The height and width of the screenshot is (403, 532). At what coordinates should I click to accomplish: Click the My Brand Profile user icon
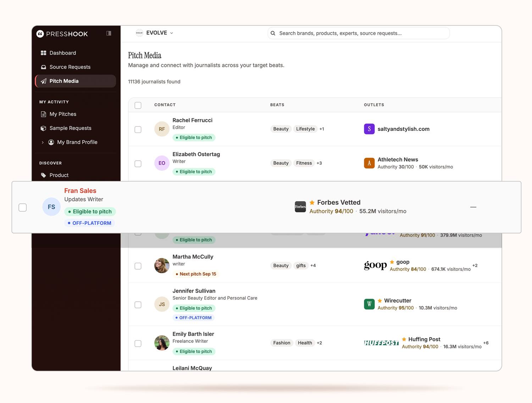pos(51,142)
